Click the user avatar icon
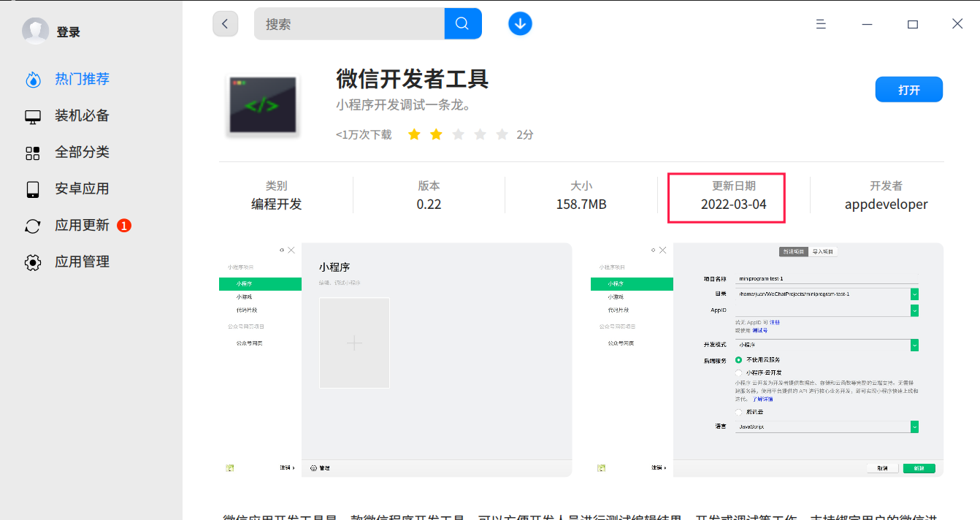This screenshot has width=980, height=520. tap(35, 31)
